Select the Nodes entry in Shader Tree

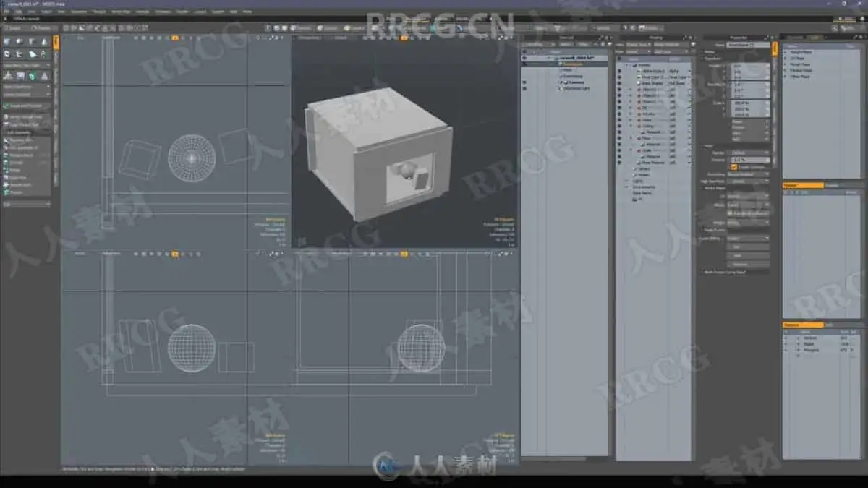644,175
